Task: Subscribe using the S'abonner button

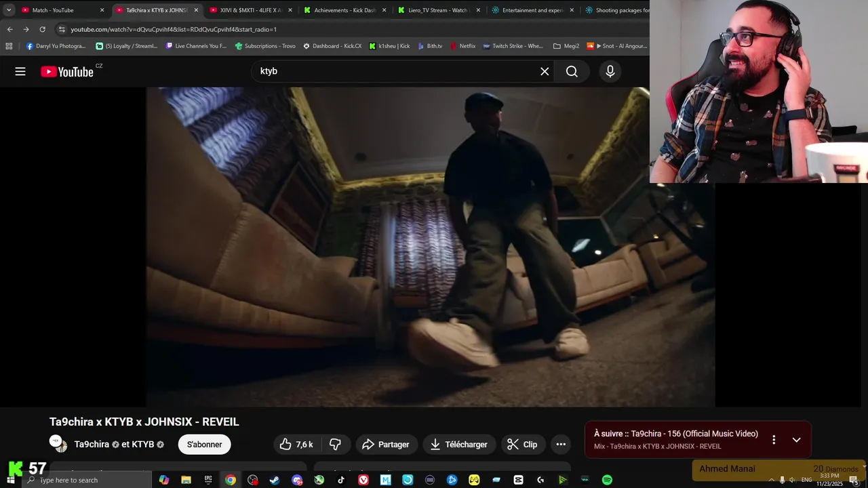Action: tap(204, 445)
